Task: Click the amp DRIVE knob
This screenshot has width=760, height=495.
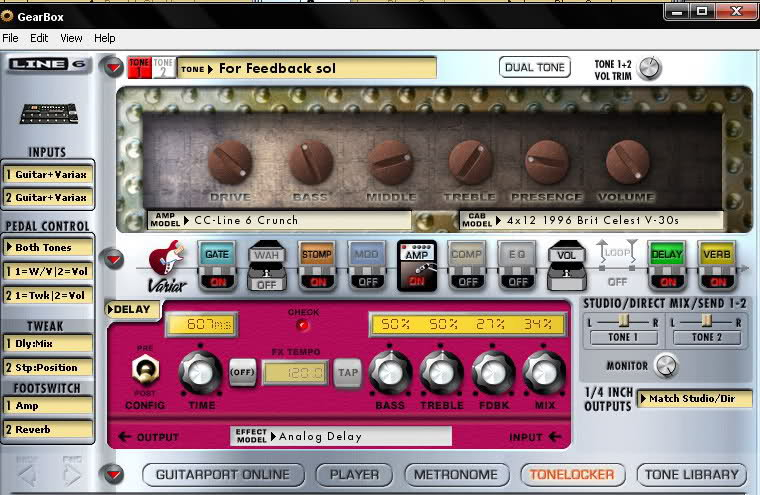Action: tap(230, 160)
